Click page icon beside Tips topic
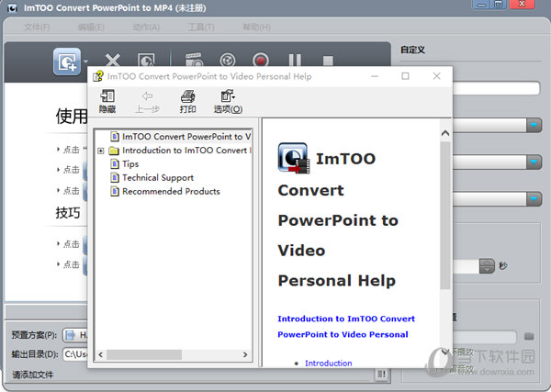 (x=114, y=164)
